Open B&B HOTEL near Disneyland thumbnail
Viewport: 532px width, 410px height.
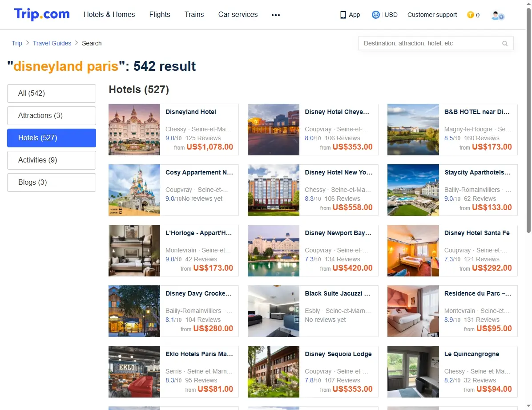(x=413, y=130)
